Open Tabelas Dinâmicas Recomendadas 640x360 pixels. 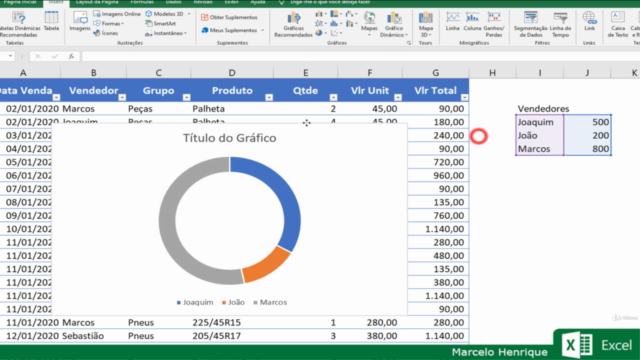19,24
